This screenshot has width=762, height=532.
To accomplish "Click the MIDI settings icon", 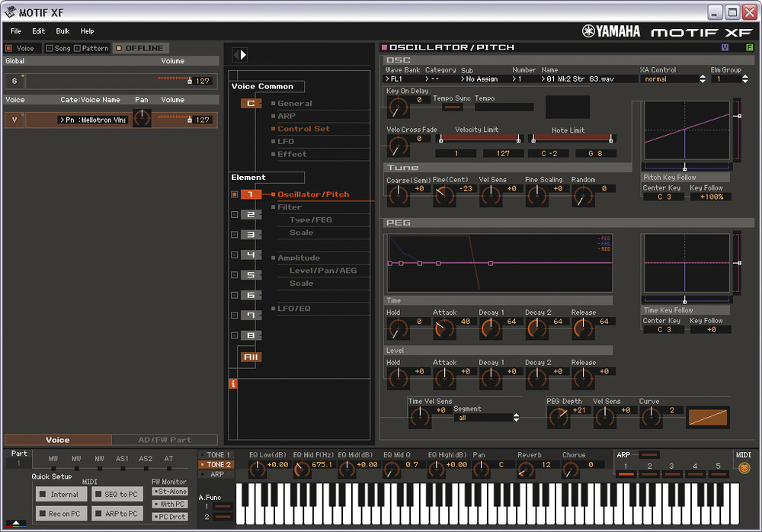I will [744, 468].
